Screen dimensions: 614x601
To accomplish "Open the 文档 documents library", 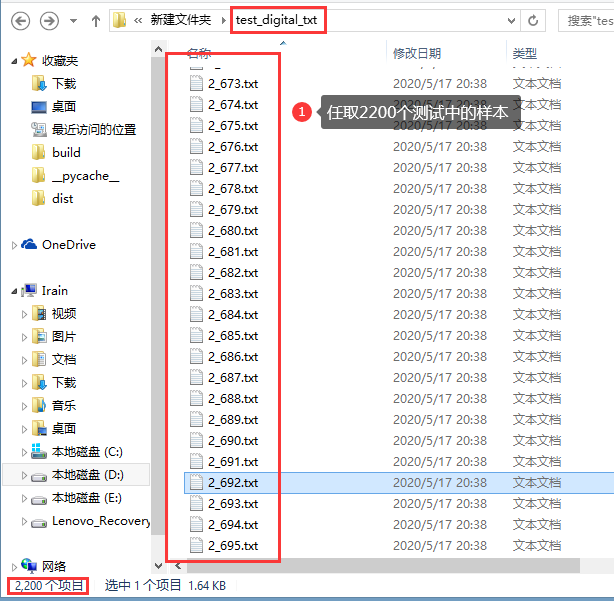I will pyautogui.click(x=64, y=359).
